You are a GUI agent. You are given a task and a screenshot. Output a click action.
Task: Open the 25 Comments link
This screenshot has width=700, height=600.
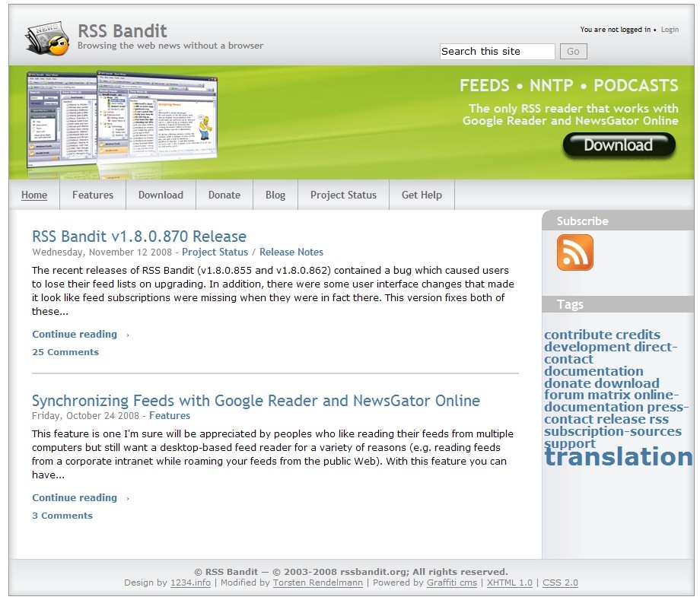[x=65, y=352]
